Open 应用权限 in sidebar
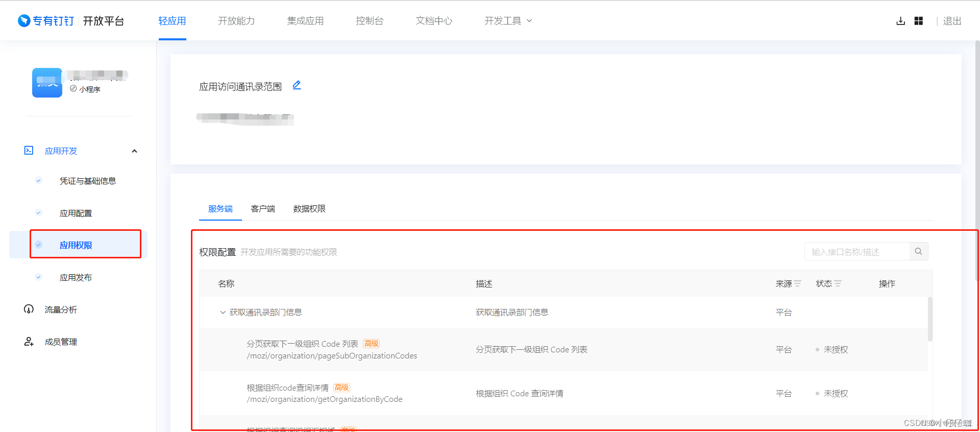 point(76,245)
